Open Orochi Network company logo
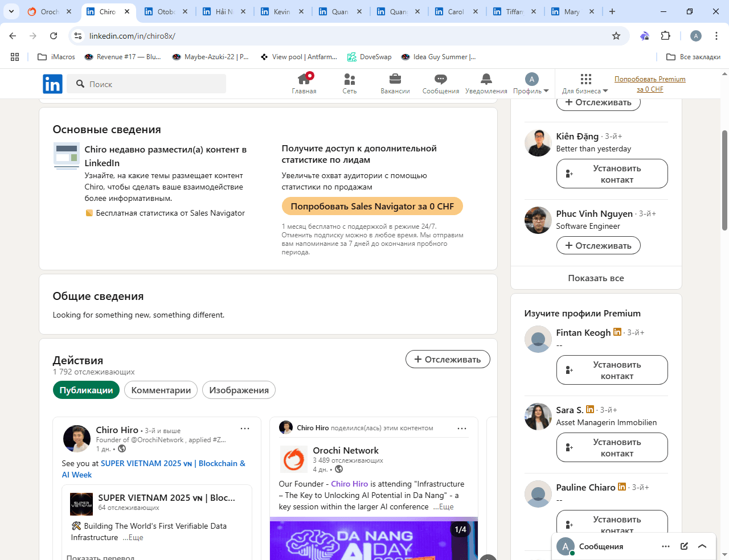 point(293,459)
